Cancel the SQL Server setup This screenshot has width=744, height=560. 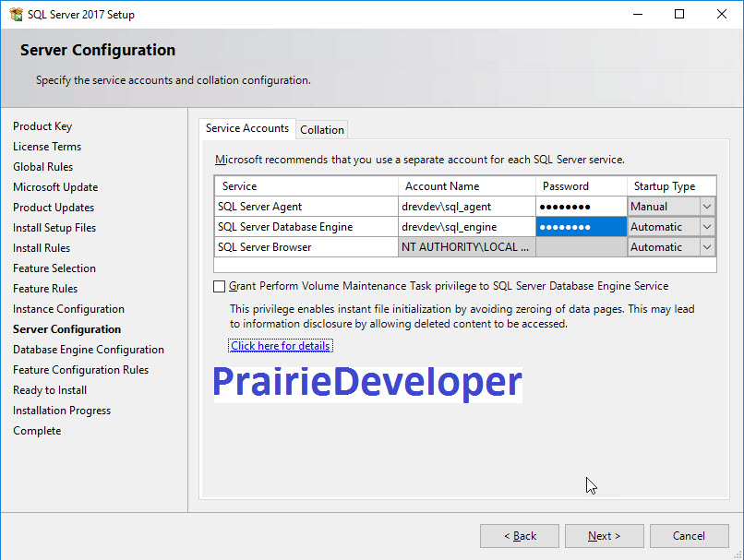[x=689, y=536]
